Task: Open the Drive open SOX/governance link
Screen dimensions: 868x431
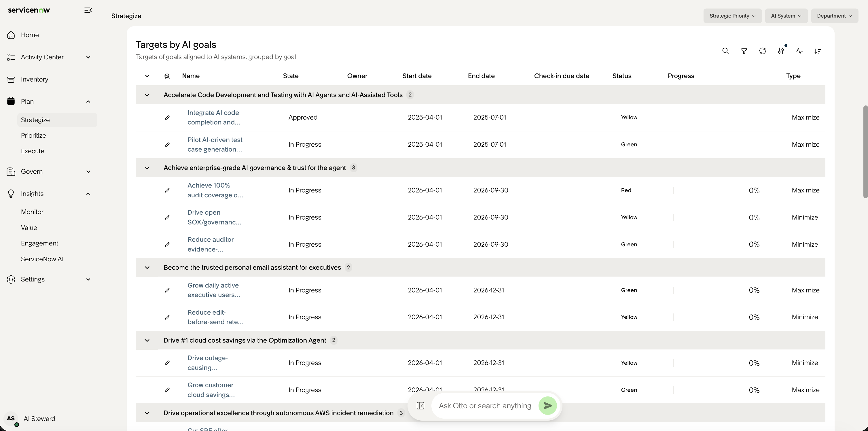Action: 214,217
